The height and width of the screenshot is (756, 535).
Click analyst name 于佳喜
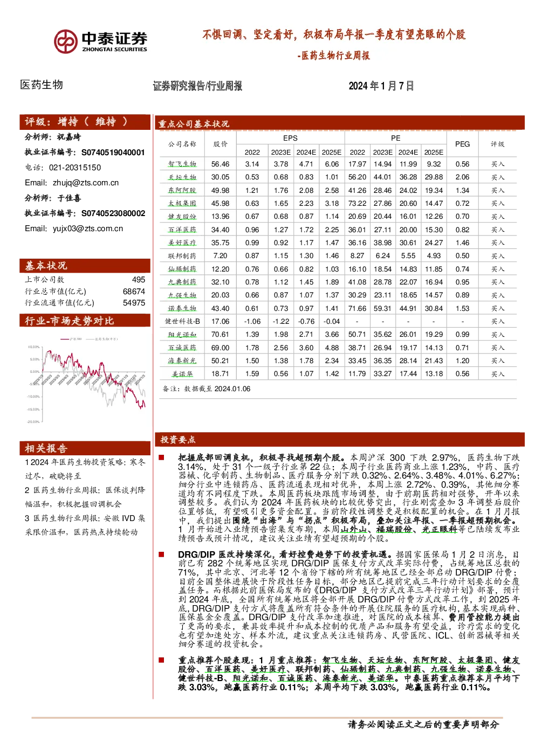click(69, 198)
